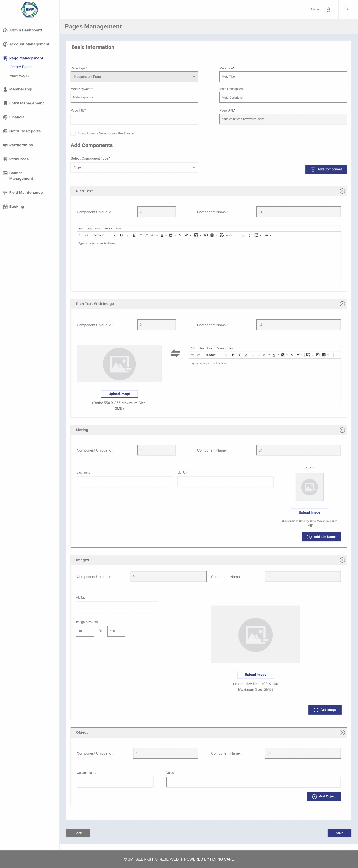Click the Add Component button
The image size is (358, 868).
click(326, 169)
